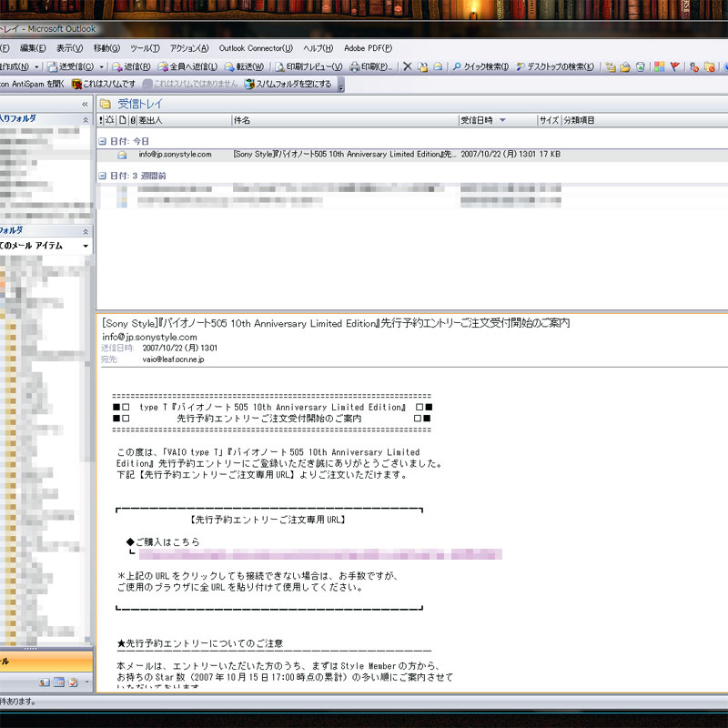Reply using the 返信 button
Viewport: 728px width, 728px height.
pos(131,66)
